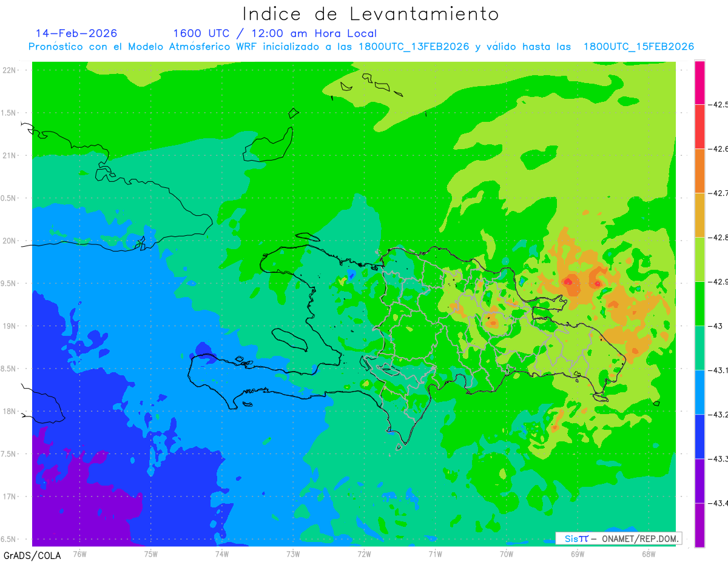Click teal swatch between -43 and -43.1
The width and height of the screenshot is (728, 562).
click(x=699, y=348)
